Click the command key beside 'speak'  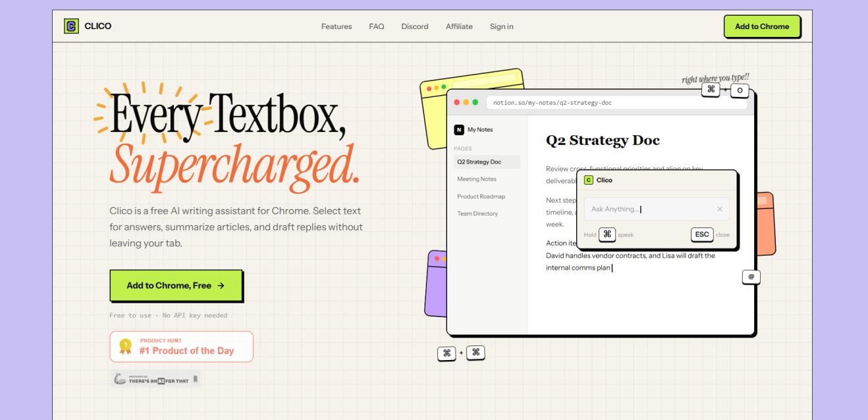607,235
